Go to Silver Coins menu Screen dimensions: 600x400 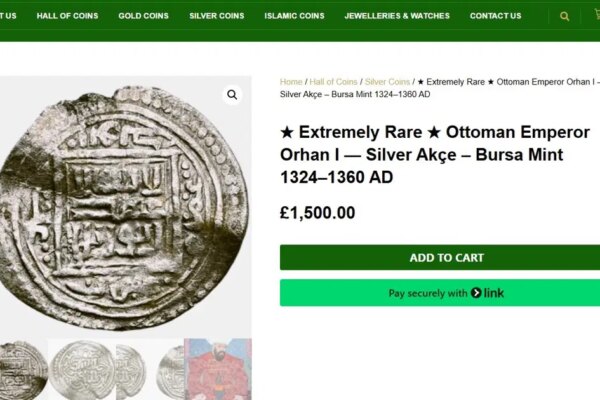[217, 16]
